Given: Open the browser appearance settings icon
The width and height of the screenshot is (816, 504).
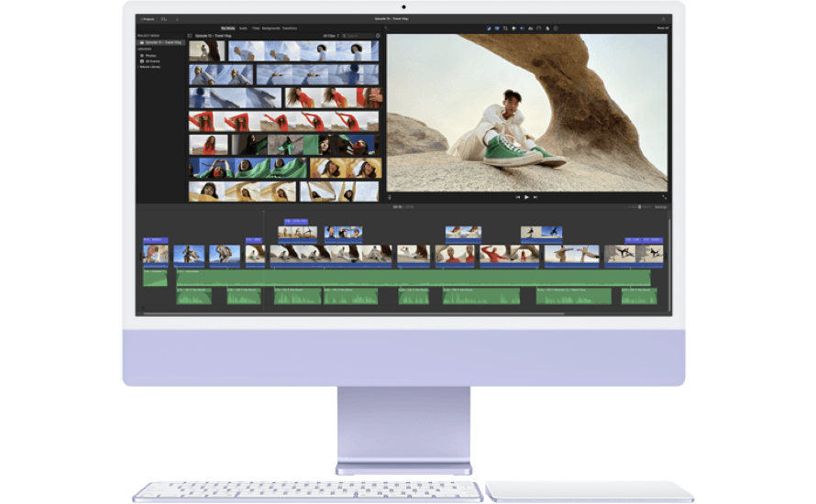Looking at the screenshot, I should (378, 36).
